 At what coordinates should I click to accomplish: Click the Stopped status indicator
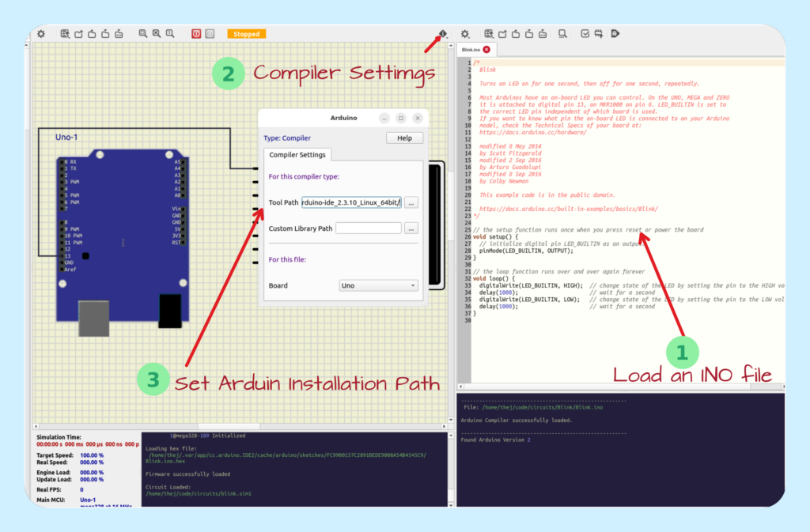(x=247, y=34)
